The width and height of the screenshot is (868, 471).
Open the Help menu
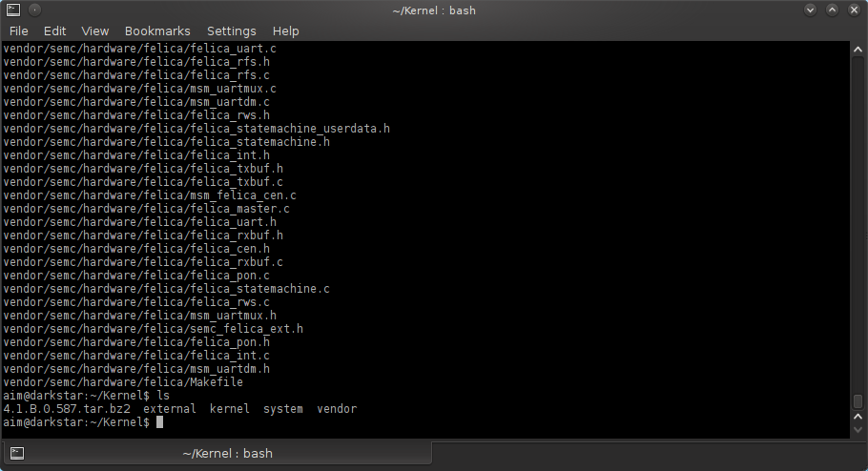pos(286,31)
